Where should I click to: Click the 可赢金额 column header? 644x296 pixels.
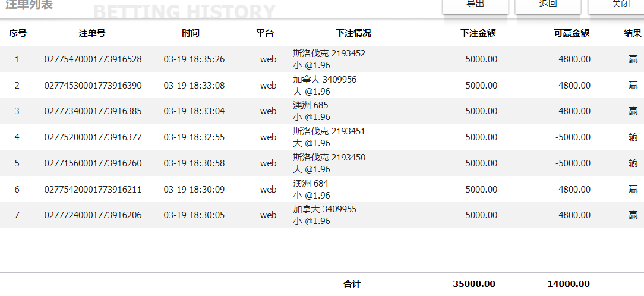coord(572,33)
